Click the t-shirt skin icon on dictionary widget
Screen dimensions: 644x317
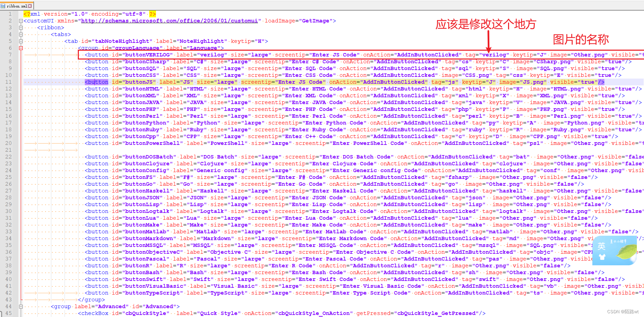pyautogui.click(x=602, y=257)
